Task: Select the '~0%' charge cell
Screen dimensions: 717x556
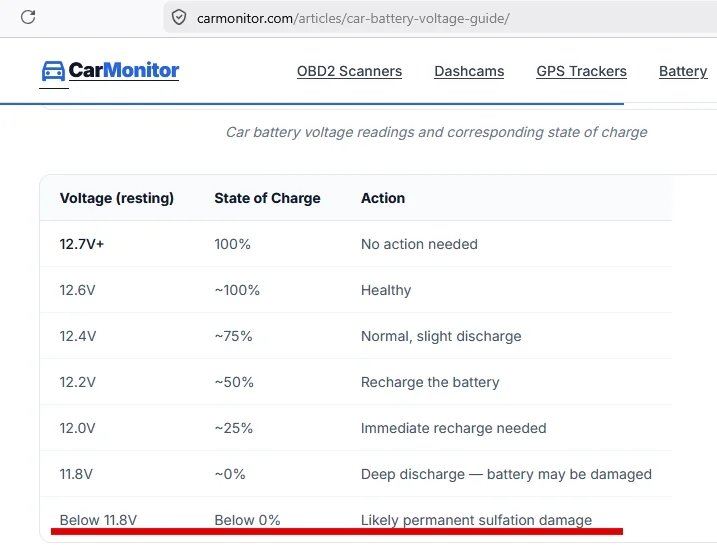Action: pos(230,474)
